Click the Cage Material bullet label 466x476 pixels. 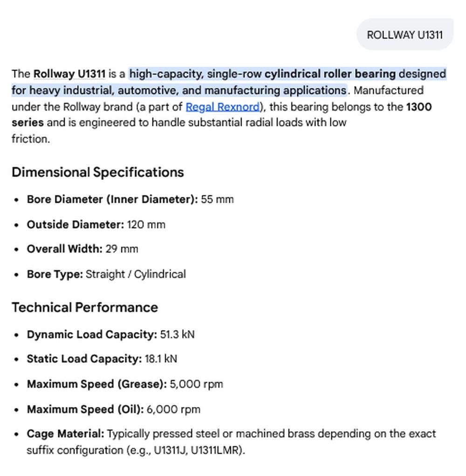pos(65,434)
